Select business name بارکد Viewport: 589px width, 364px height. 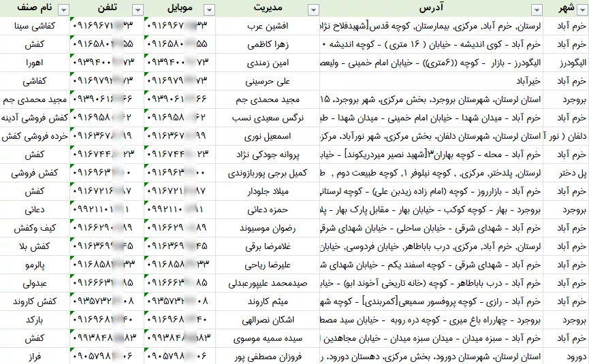tap(35, 320)
